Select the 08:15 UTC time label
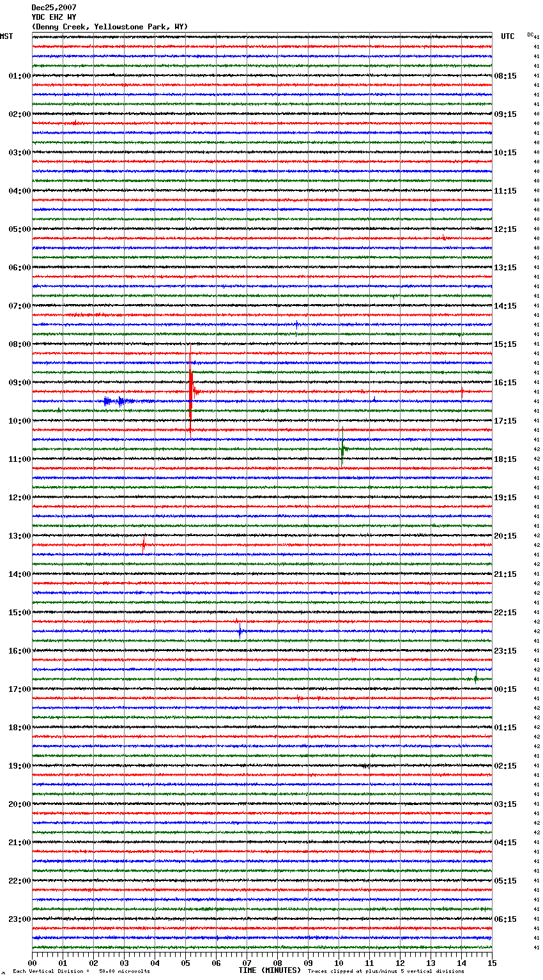 pyautogui.click(x=505, y=76)
